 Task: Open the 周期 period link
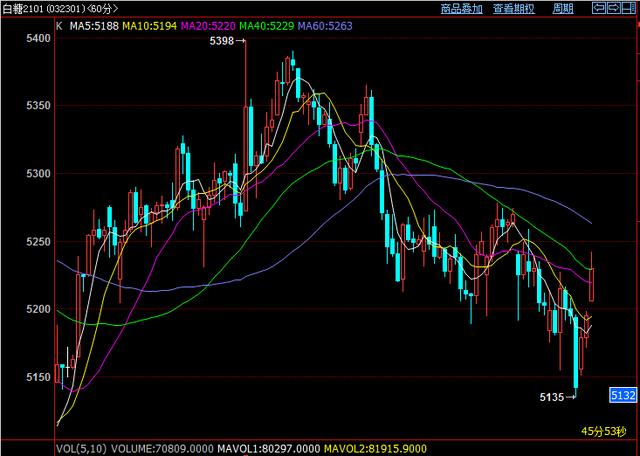563,9
